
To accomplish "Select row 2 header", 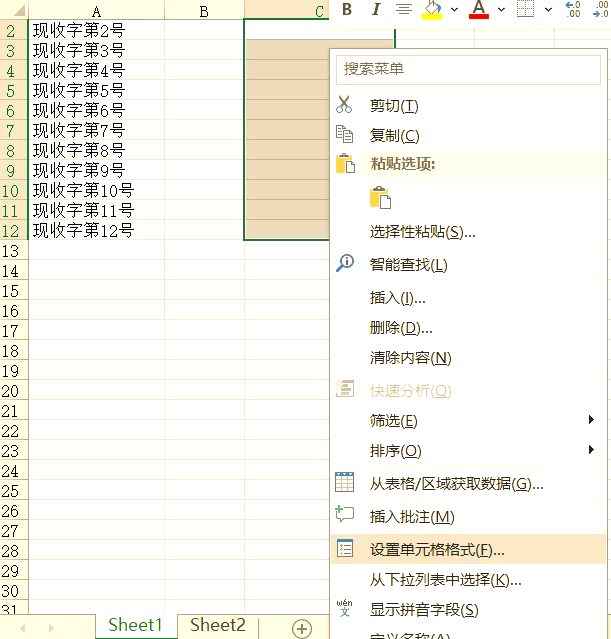I will pyautogui.click(x=13, y=31).
